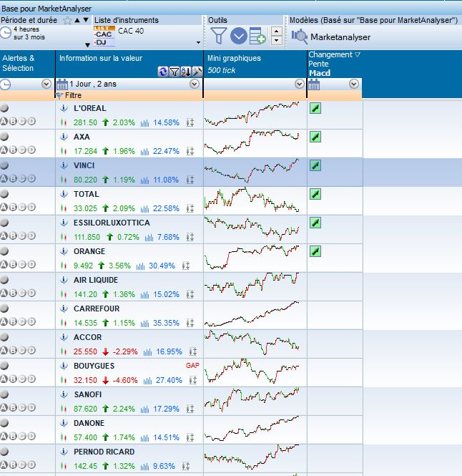Toggle the selection circle for SANOFI
Image resolution: width=462 pixels, height=476 pixels.
point(4,394)
